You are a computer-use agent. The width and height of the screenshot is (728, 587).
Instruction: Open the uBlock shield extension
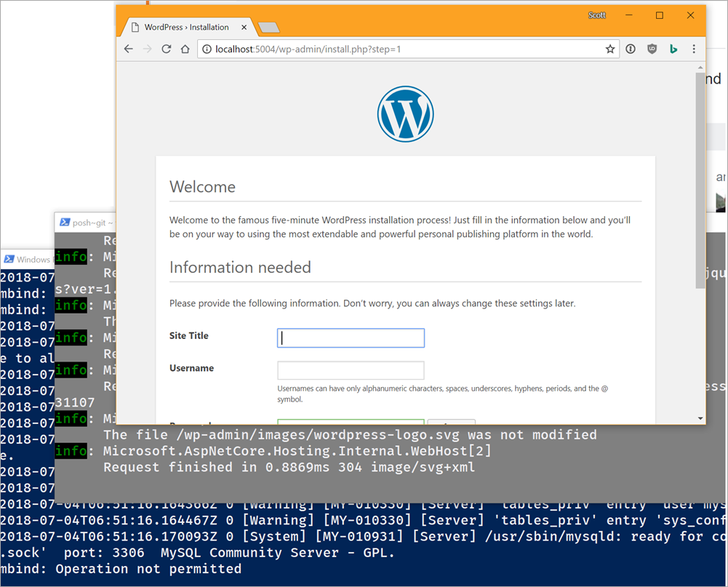click(652, 49)
